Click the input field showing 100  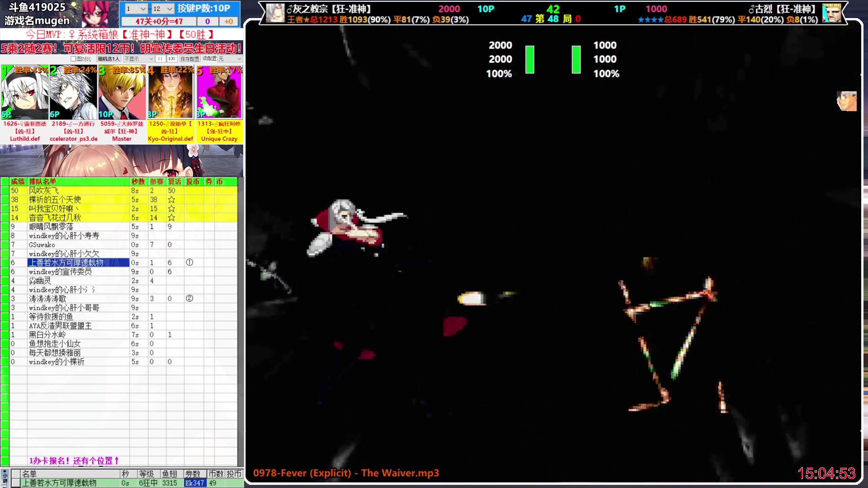(x=172, y=59)
